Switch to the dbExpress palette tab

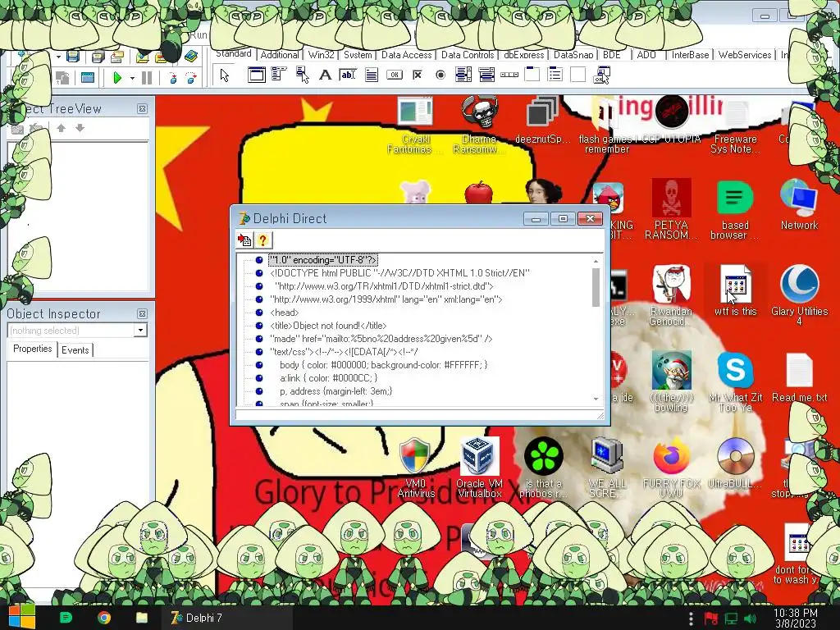pyautogui.click(x=524, y=55)
